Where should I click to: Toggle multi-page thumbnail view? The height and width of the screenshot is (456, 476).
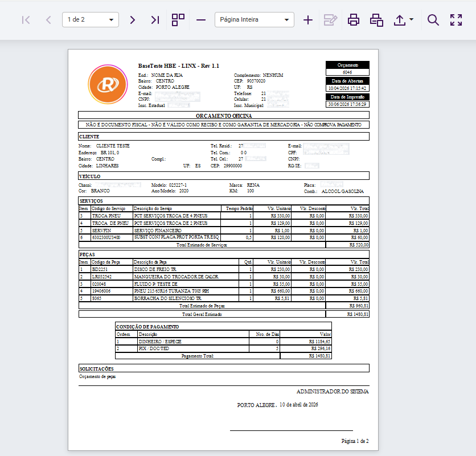[178, 20]
